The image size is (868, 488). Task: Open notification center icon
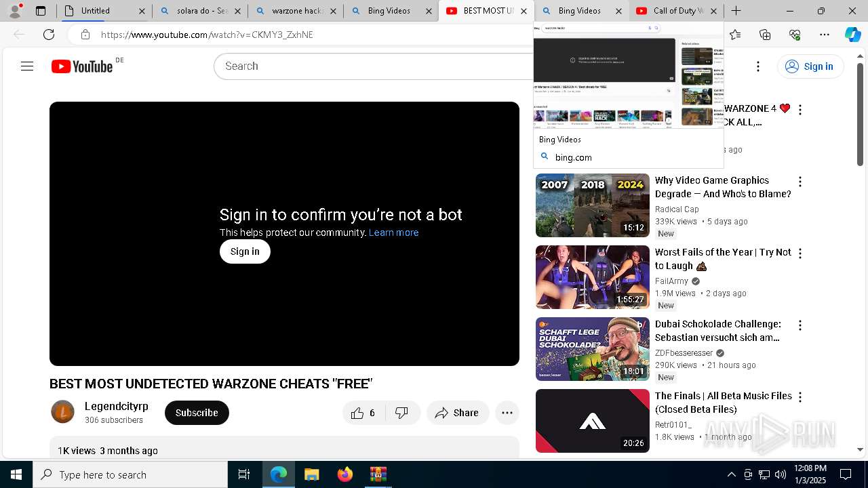pyautogui.click(x=846, y=474)
